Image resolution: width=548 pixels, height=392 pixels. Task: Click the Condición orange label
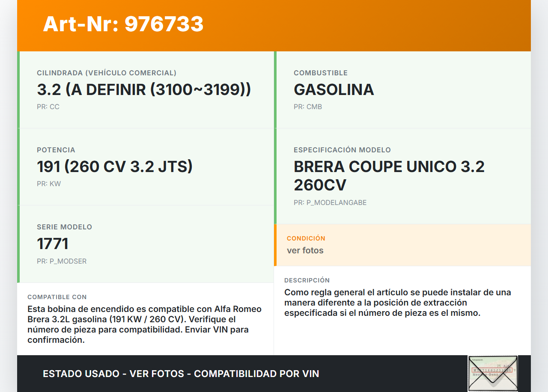click(x=306, y=238)
